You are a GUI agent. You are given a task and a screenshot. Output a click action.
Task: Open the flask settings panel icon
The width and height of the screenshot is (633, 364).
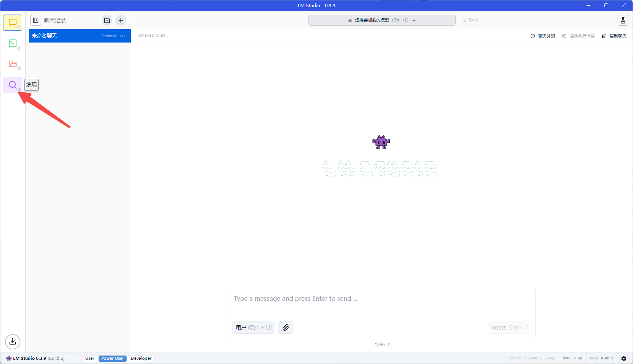pos(623,20)
